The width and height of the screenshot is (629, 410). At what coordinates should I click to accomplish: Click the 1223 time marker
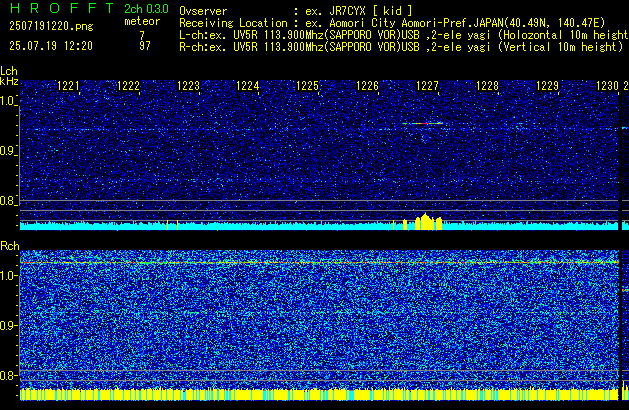188,86
